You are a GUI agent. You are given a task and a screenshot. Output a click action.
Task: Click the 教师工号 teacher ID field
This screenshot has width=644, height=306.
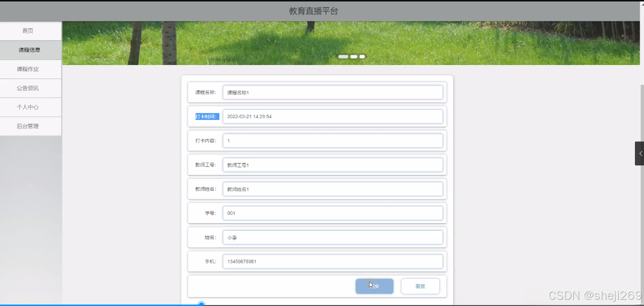click(x=333, y=164)
